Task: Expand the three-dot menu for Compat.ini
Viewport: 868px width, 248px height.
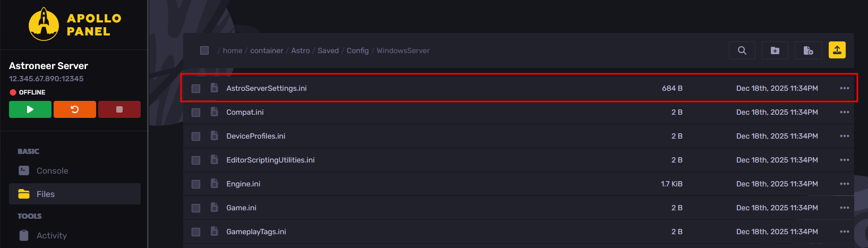Action: pyautogui.click(x=845, y=112)
